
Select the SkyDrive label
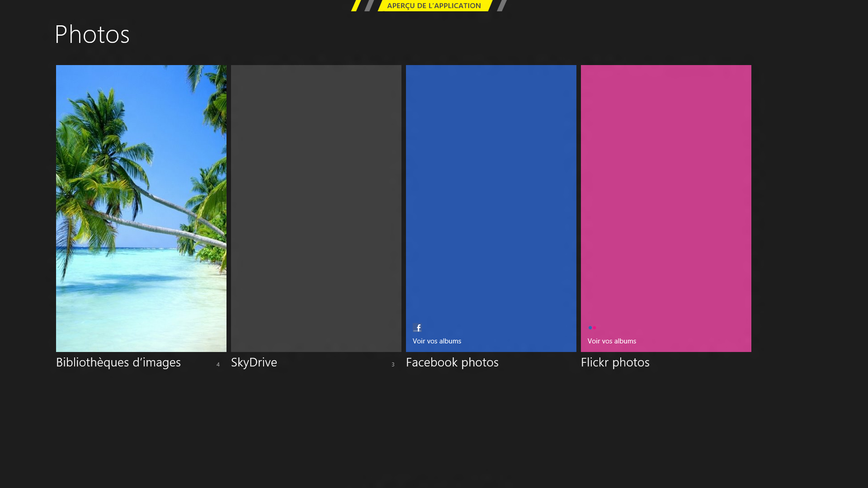254,362
